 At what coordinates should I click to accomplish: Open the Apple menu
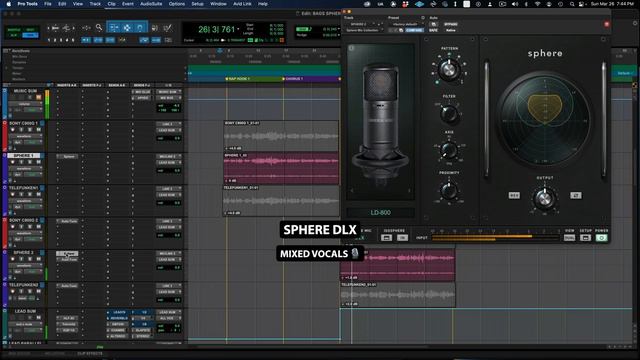[x=8, y=4]
